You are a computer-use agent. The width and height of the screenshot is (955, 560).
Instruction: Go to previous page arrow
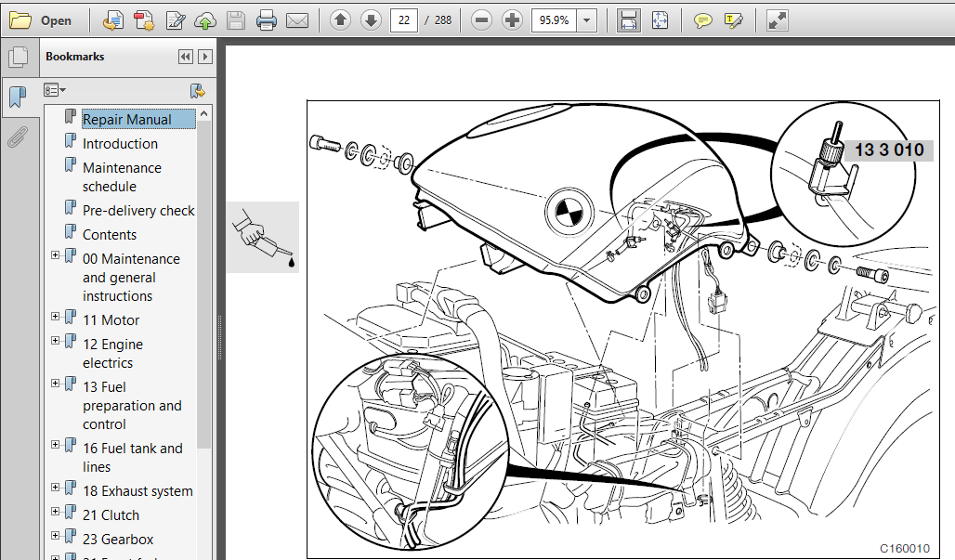point(340,20)
